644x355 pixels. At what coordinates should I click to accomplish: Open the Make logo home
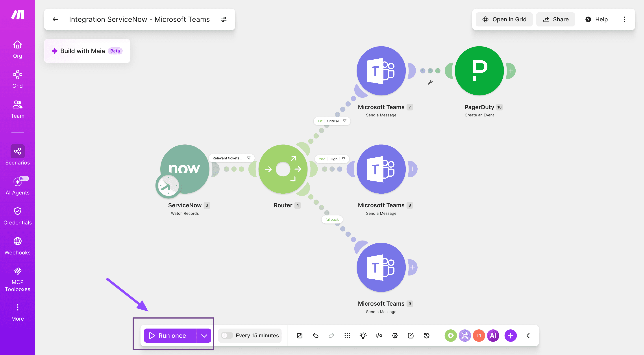[17, 14]
